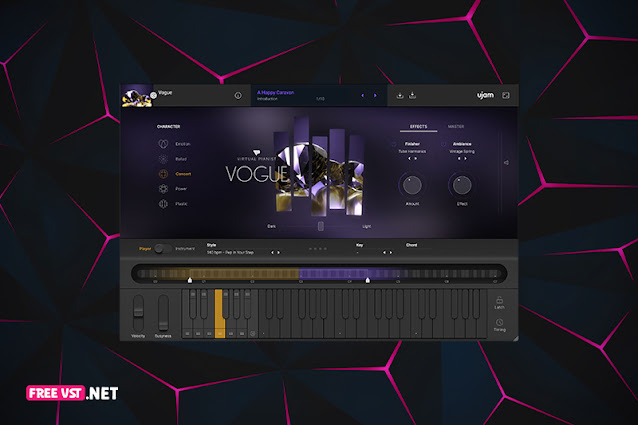Image resolution: width=638 pixels, height=425 pixels.
Task: Choose the Plastic character label
Action: (x=181, y=204)
